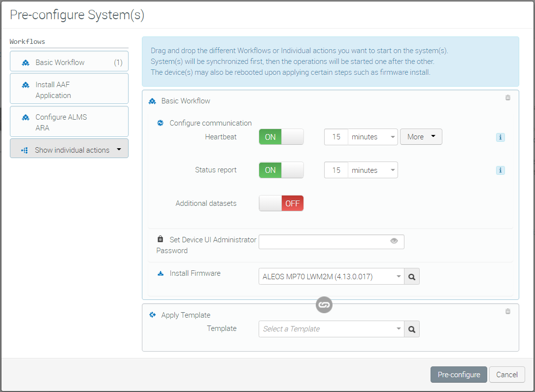The width and height of the screenshot is (535, 392).
Task: Click the chain link icon between blocks
Action: click(x=324, y=305)
